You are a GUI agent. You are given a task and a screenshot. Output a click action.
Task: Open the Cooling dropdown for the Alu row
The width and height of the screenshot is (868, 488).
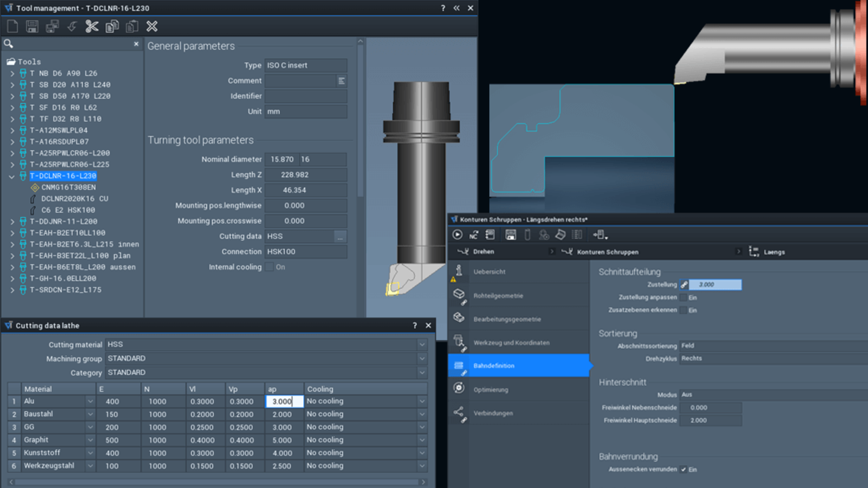[x=422, y=401]
